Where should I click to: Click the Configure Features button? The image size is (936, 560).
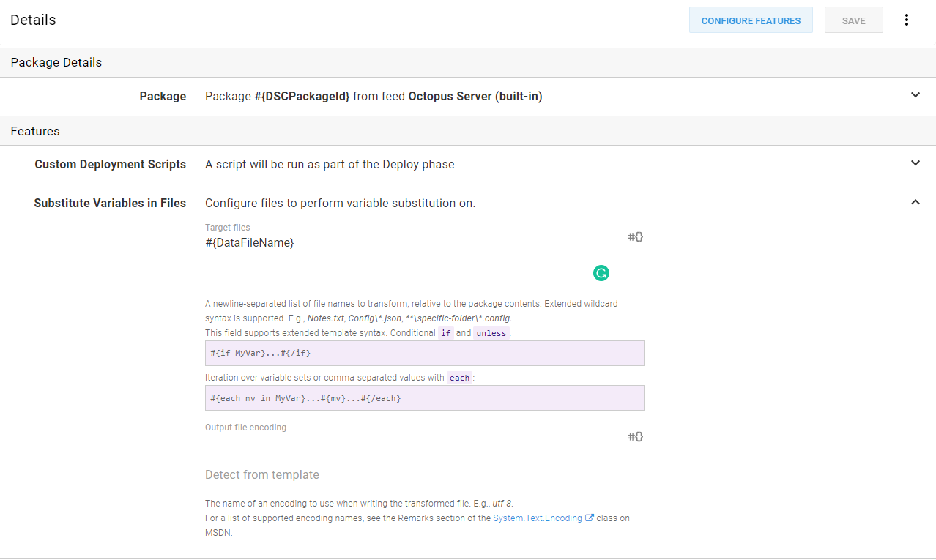coord(751,20)
